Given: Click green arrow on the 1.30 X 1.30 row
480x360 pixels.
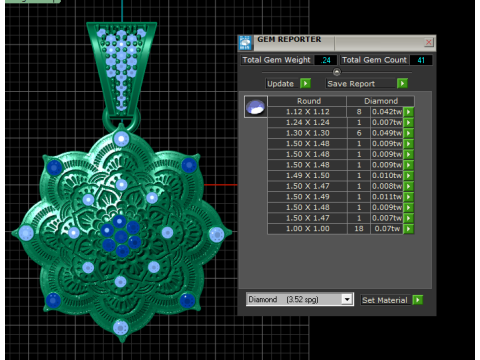Looking at the screenshot, I should coord(408,133).
